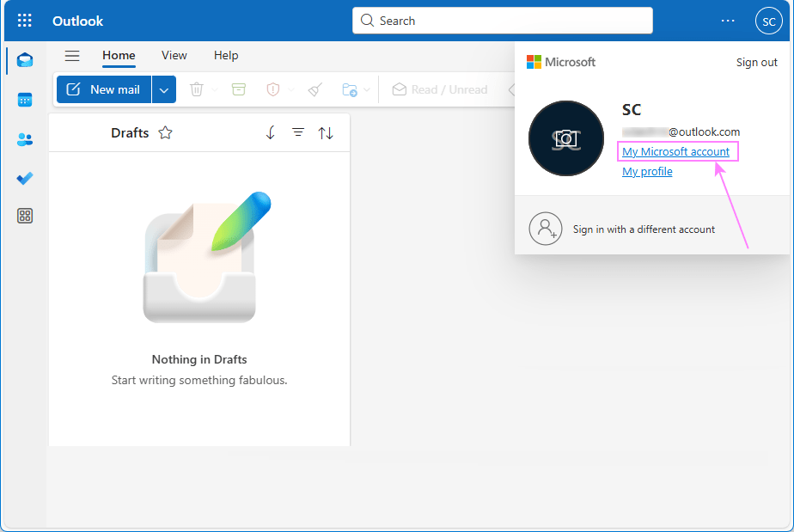Open the Mail module in sidebar

coord(25,60)
